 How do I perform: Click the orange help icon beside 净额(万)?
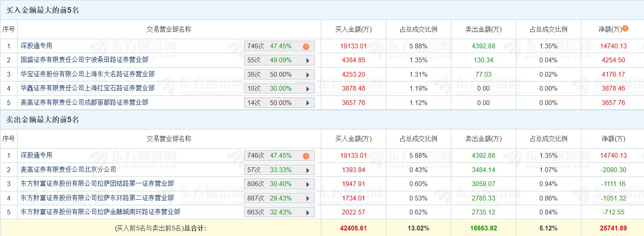point(625,28)
